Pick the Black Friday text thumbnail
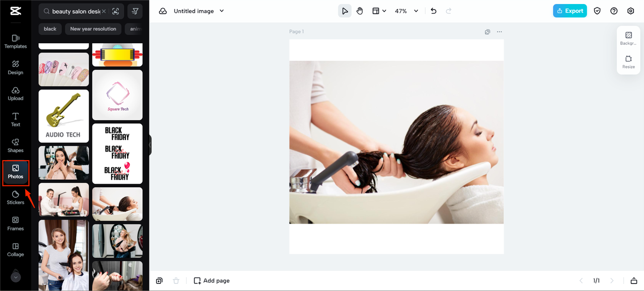The width and height of the screenshot is (644, 291). click(117, 154)
